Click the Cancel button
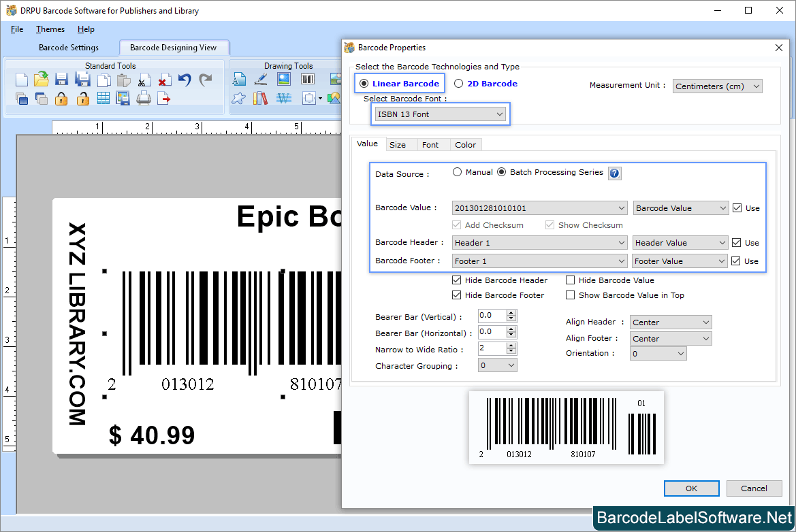Image resolution: width=796 pixels, height=532 pixels. point(754,488)
